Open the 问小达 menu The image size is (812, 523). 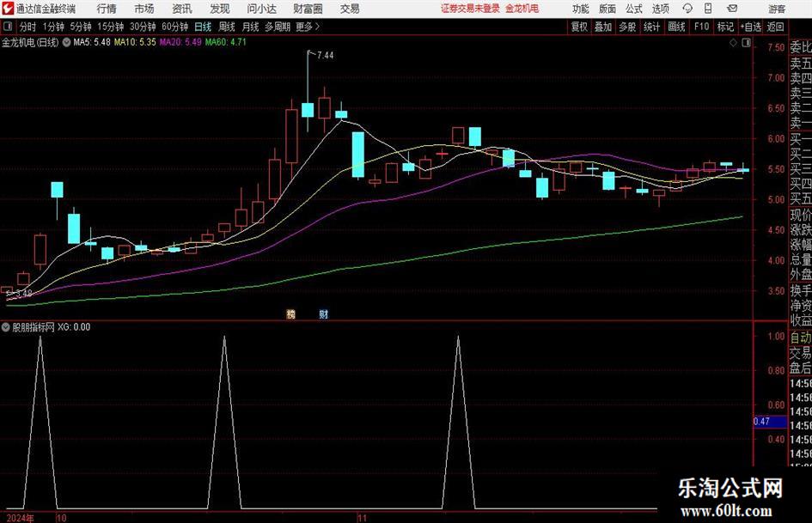click(x=261, y=9)
